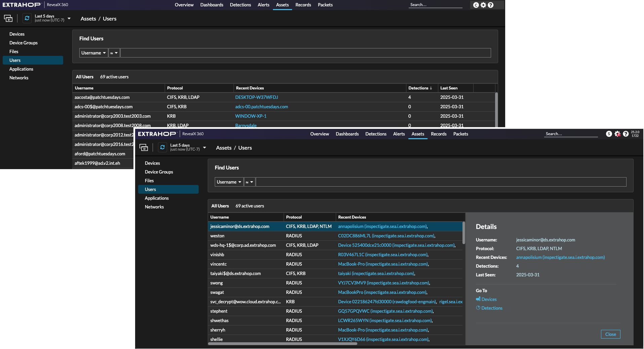
Task: Open Overview in the front window's top navigation
Action: tap(320, 134)
